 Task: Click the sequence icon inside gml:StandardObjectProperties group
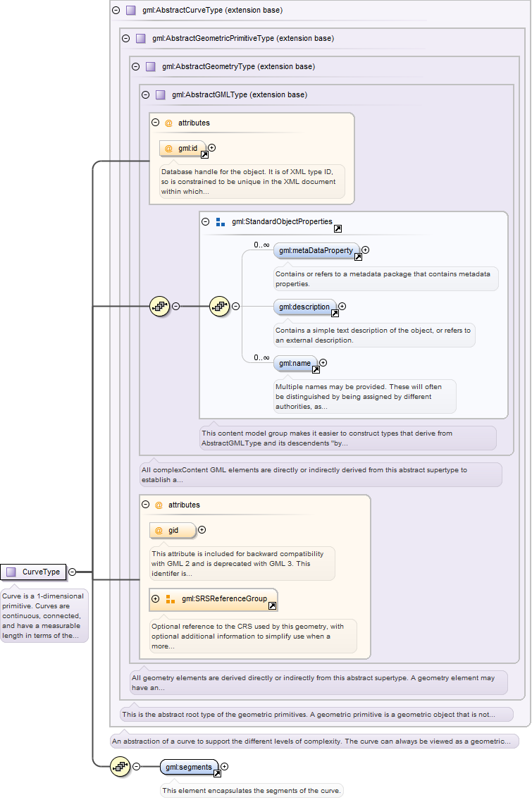coord(220,306)
